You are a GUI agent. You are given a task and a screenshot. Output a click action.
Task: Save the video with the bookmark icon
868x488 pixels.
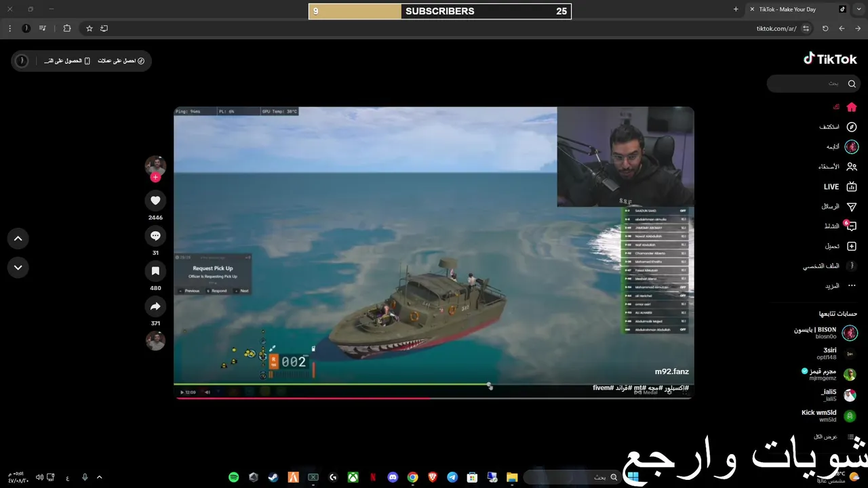[x=155, y=271]
